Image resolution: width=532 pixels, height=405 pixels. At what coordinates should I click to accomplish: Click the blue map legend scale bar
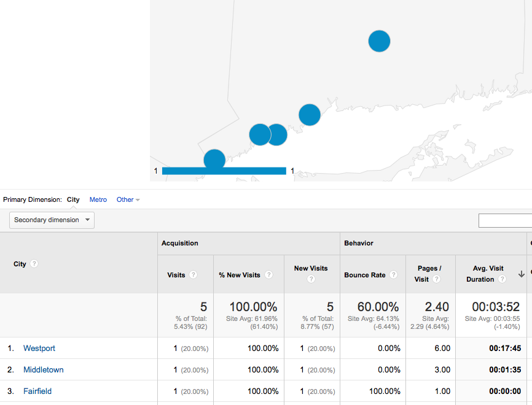(224, 171)
